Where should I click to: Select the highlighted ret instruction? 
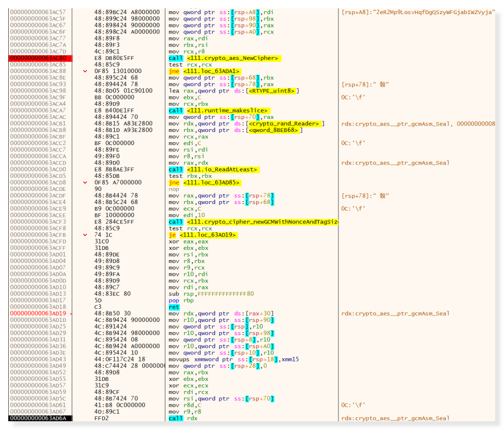click(x=174, y=307)
